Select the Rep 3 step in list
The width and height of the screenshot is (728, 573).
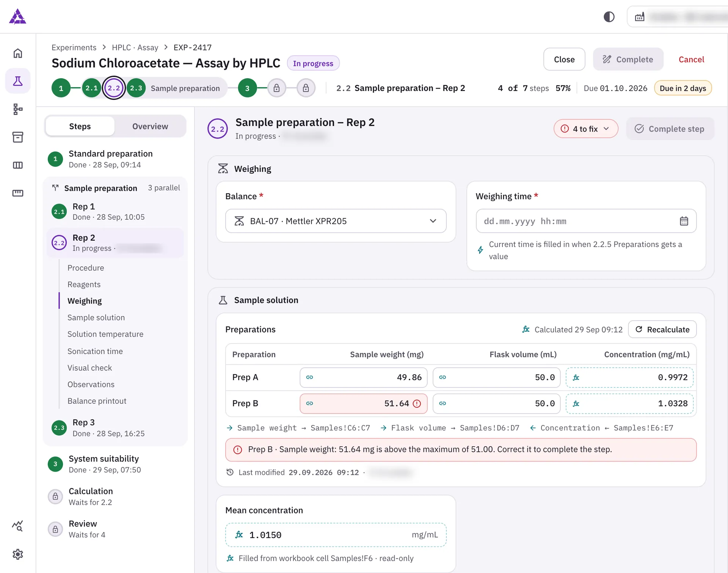click(116, 428)
